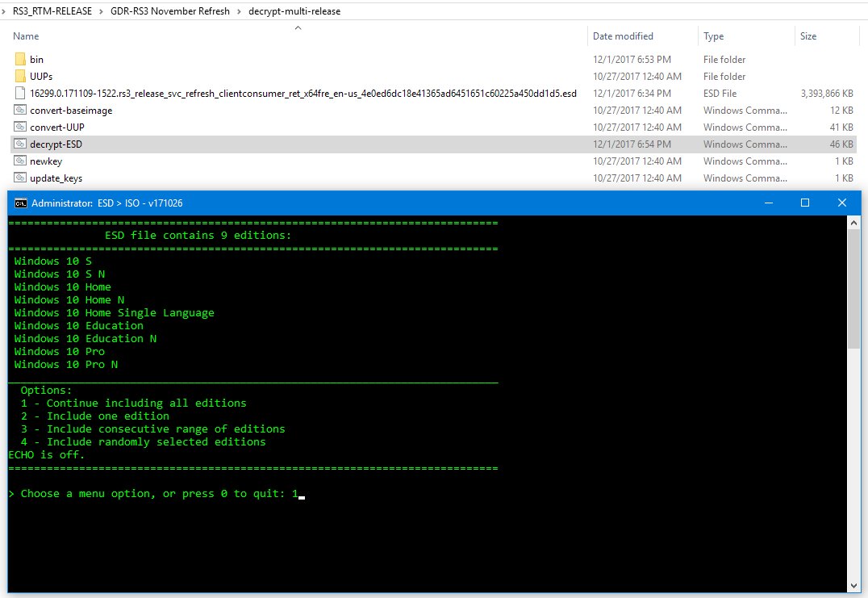The image size is (868, 598).
Task: Click '4 - Include randomly selected editions' line
Action: (x=144, y=442)
